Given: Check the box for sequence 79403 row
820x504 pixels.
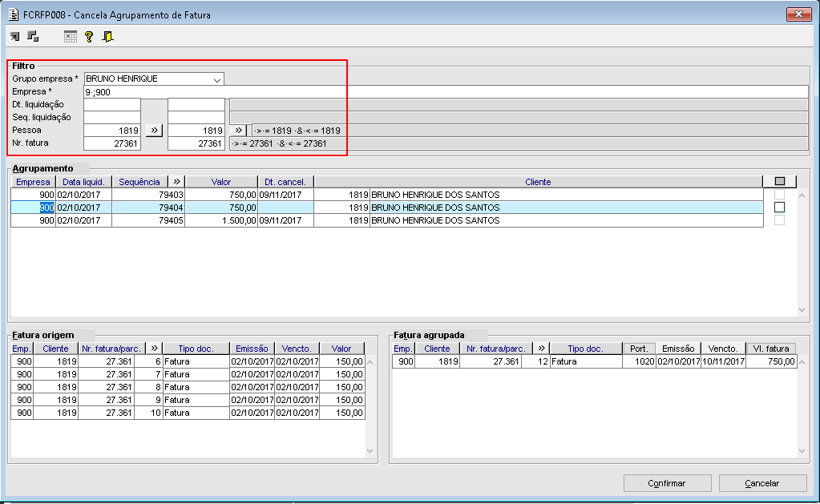Looking at the screenshot, I should tap(780, 195).
